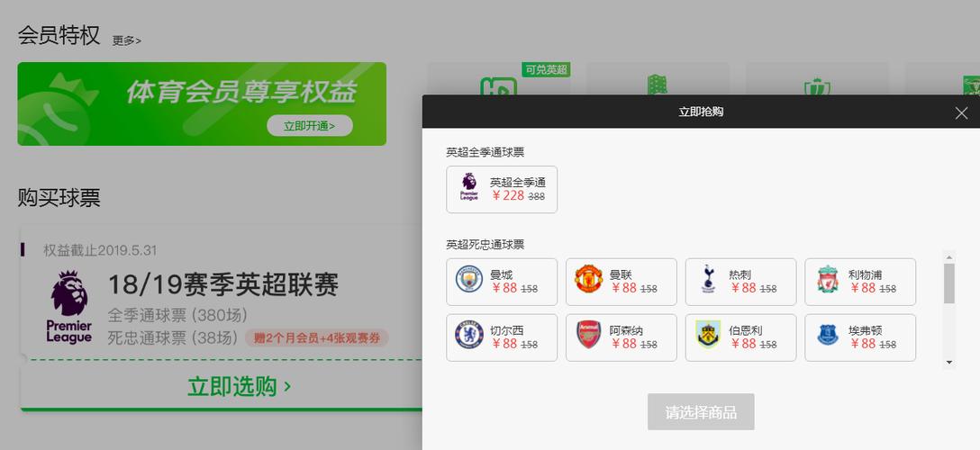Click the disabled 请选择商品 confirm button
The image size is (980, 450).
[701, 412]
